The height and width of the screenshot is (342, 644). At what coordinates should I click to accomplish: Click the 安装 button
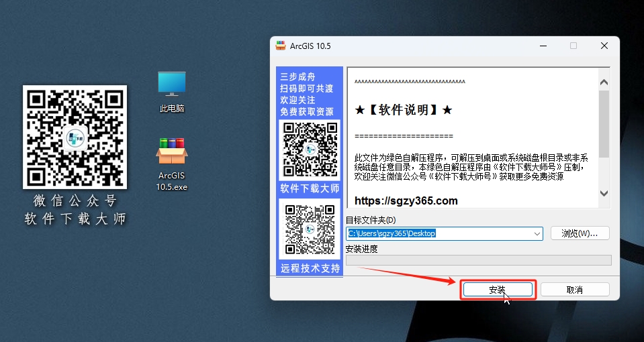pos(498,290)
